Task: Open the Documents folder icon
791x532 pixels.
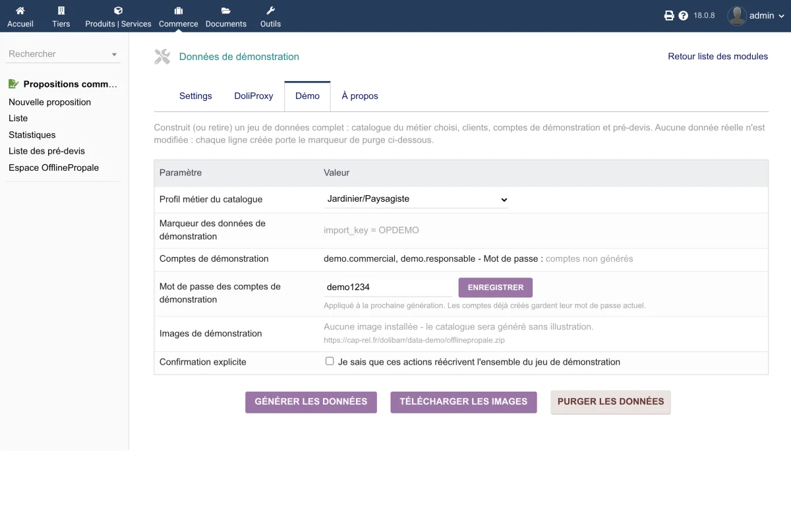Action: pos(226,11)
